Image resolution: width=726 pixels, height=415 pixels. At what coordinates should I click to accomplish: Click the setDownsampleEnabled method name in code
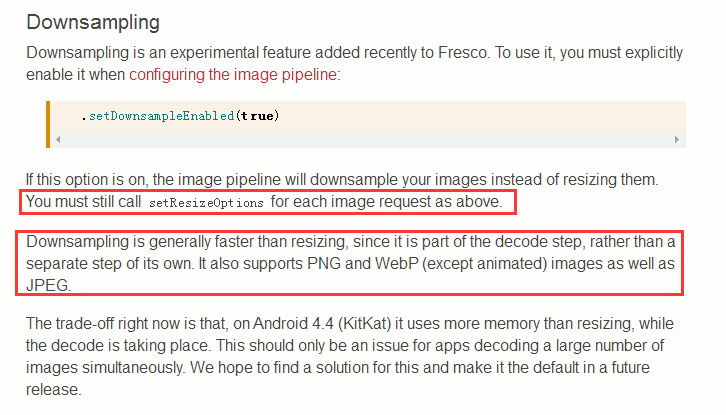[162, 116]
